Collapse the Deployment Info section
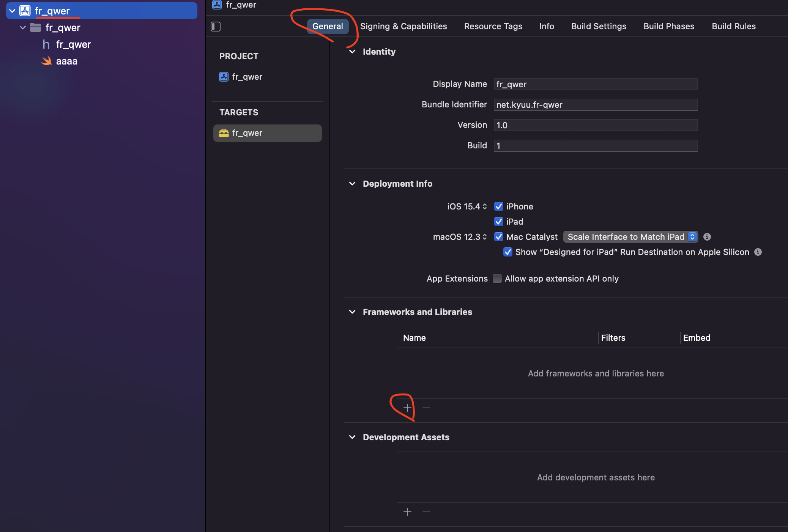The width and height of the screenshot is (788, 532). tap(352, 184)
